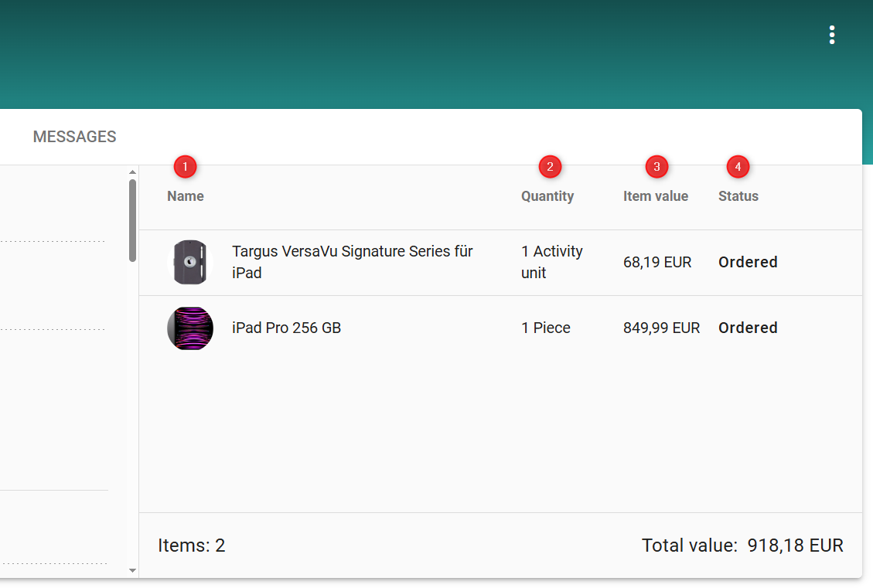Viewport: 873px width, 588px height.
Task: Sort by the Item value column header
Action: (656, 196)
